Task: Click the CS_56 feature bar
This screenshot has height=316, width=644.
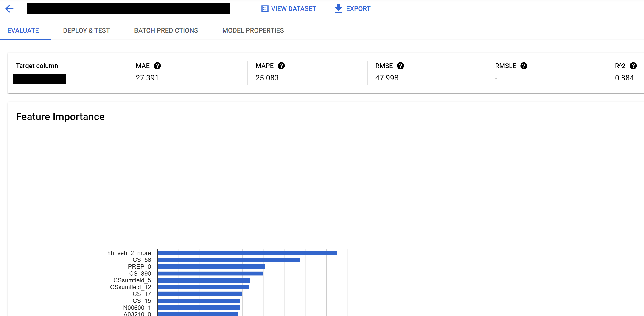Action: [229, 260]
